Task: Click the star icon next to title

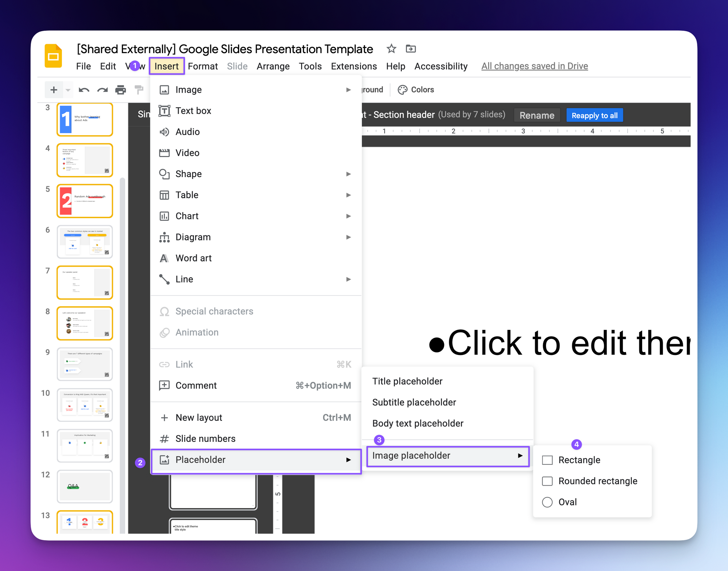Action: coord(391,48)
